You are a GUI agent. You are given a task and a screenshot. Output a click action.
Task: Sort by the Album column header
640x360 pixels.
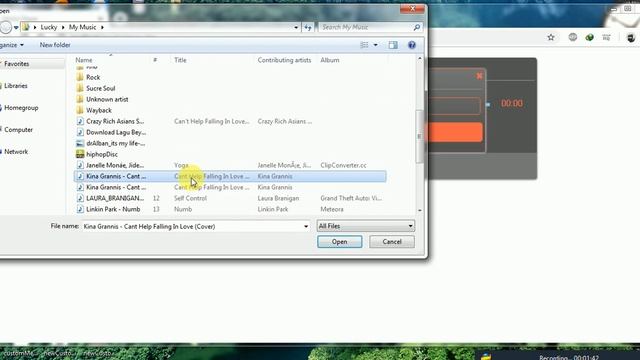pos(330,60)
